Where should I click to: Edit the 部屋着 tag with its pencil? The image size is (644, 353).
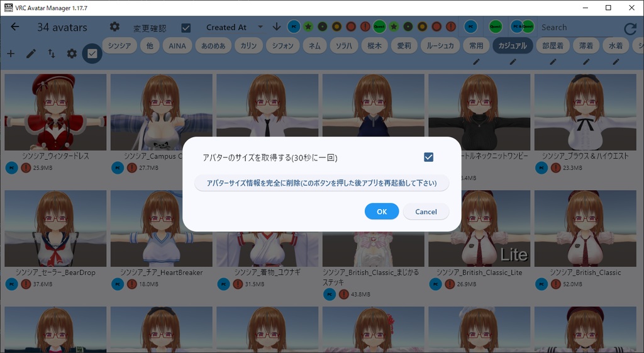click(553, 62)
